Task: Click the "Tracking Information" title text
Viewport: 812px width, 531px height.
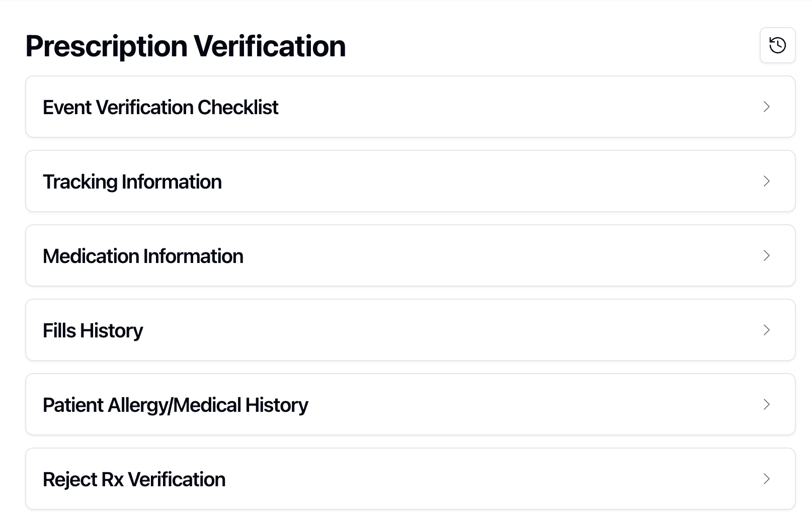Action: 132,182
